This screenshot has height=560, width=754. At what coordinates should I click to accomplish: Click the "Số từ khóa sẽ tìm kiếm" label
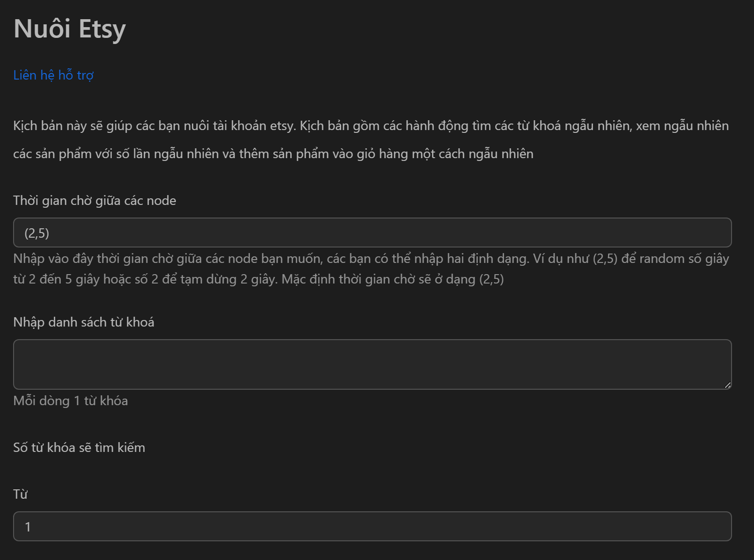click(79, 448)
